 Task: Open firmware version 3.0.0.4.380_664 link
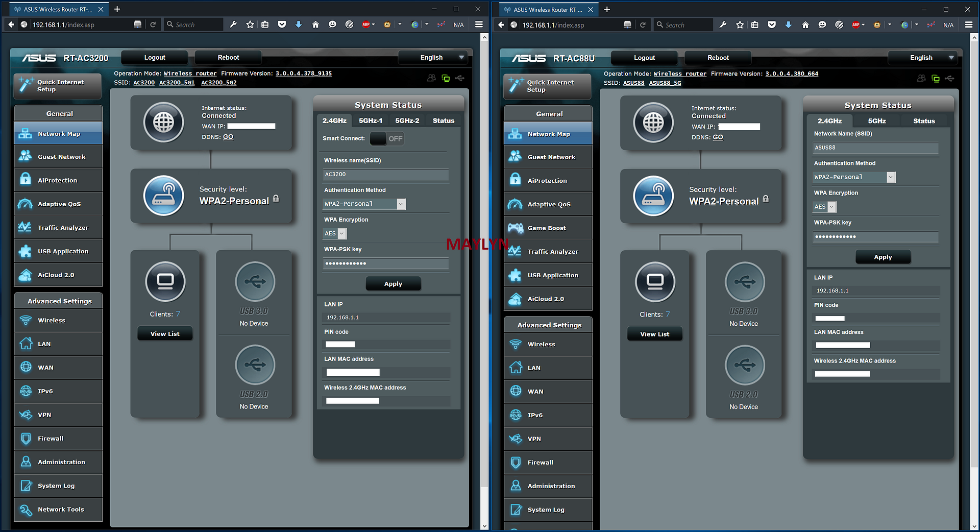click(792, 74)
